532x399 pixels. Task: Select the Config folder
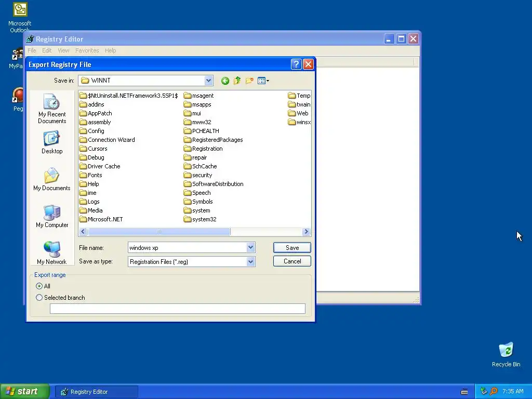(91, 131)
